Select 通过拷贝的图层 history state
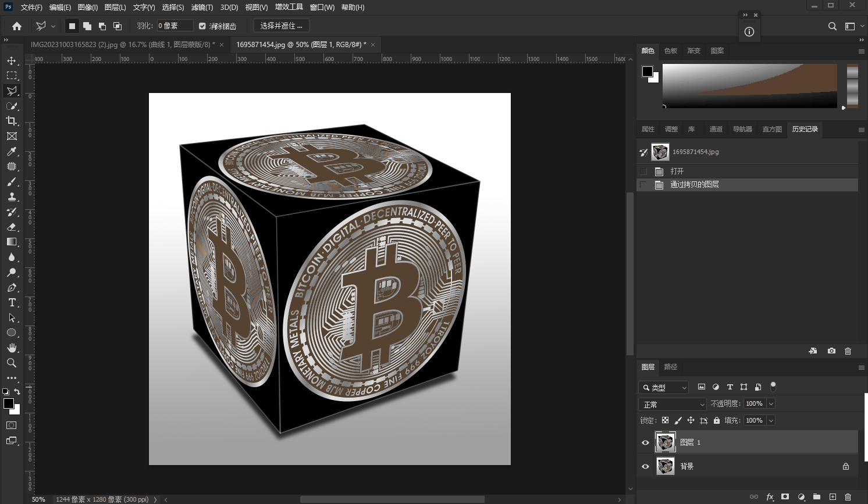868x504 pixels. 748,185
